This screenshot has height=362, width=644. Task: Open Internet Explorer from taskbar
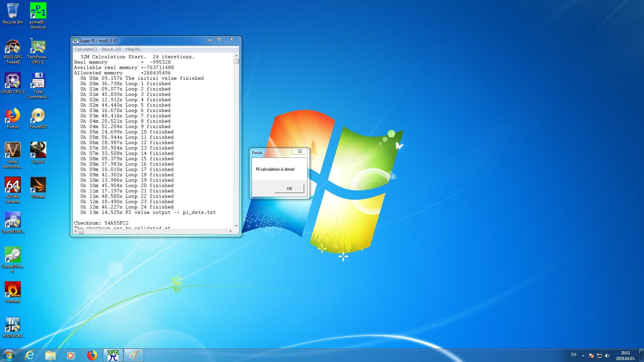(30, 355)
